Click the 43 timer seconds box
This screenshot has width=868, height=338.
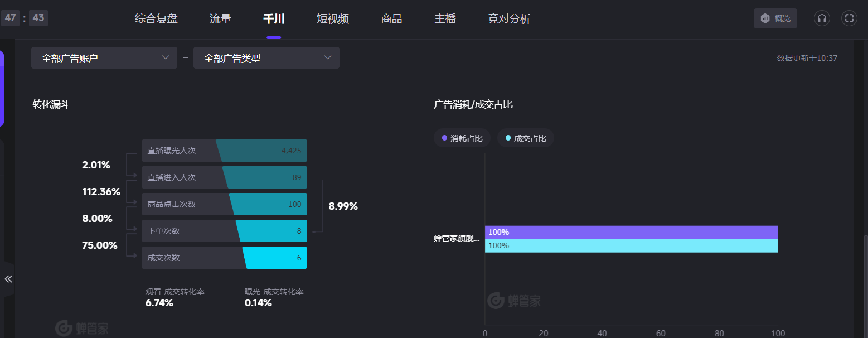[38, 18]
